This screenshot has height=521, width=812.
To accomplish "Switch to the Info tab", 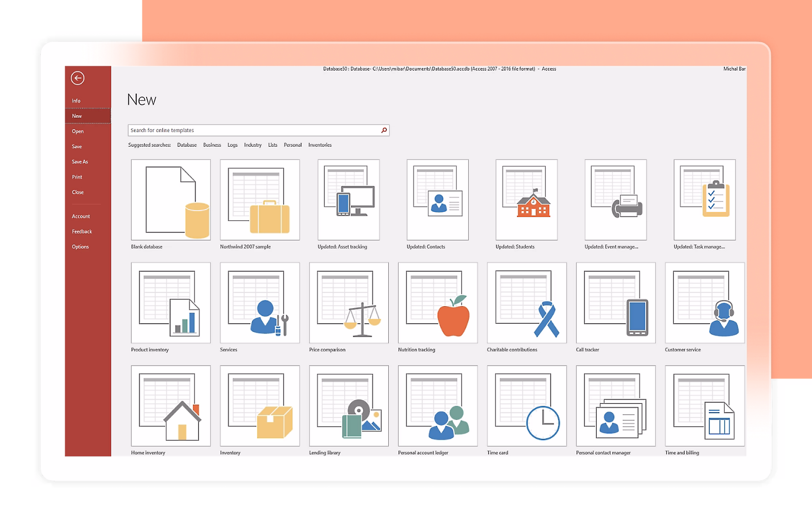I will click(x=76, y=100).
